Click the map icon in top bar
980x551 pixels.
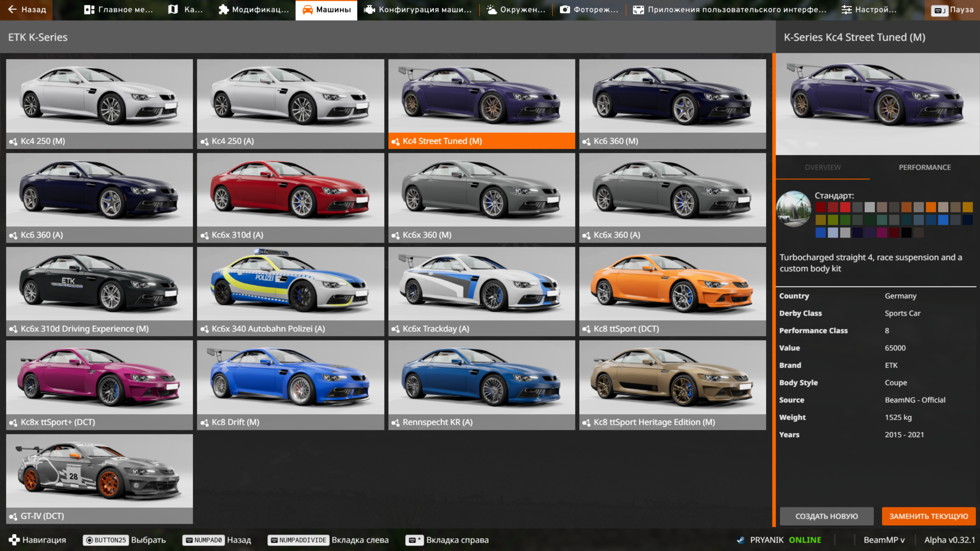click(173, 9)
